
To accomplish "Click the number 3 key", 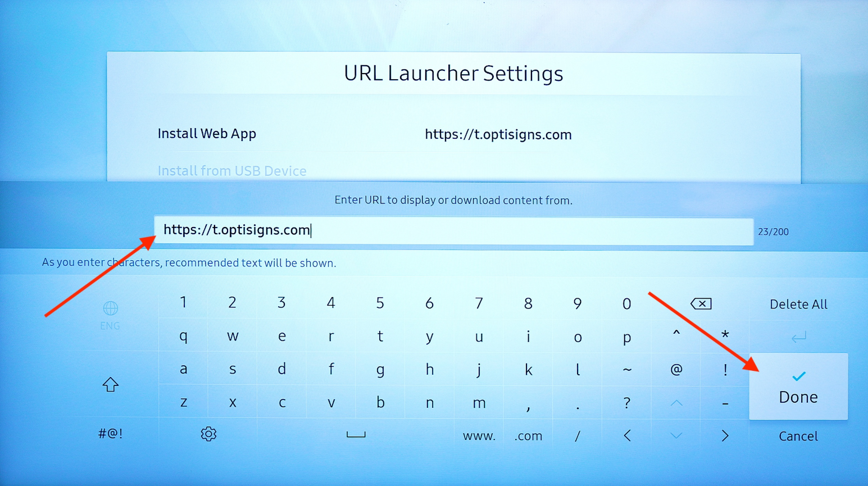I will click(281, 303).
